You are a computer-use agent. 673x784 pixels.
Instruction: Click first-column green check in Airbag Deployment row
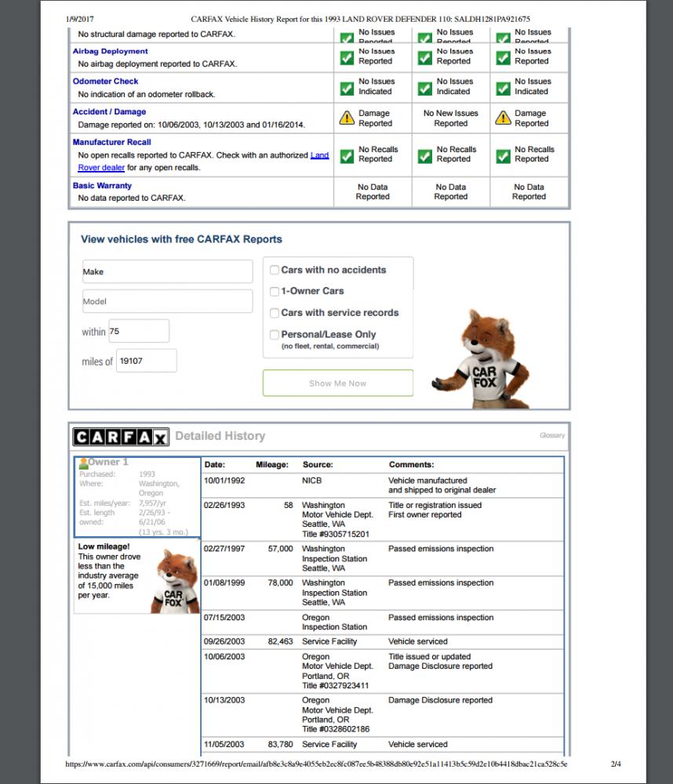click(x=347, y=58)
